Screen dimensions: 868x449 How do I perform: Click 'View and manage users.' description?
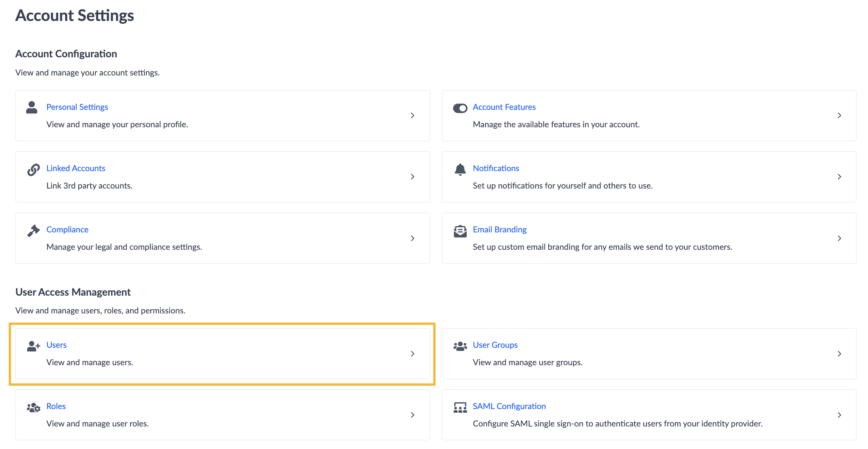(90, 362)
